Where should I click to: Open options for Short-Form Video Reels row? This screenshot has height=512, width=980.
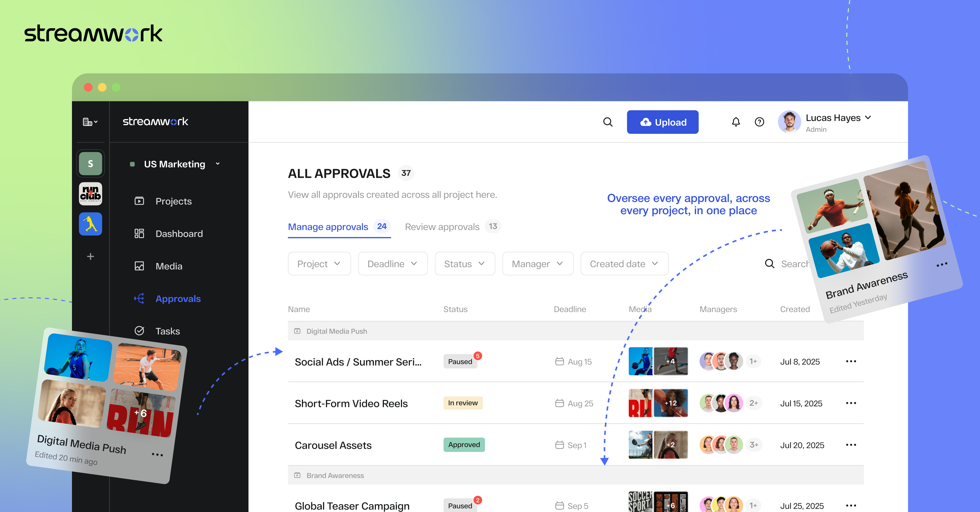tap(851, 403)
